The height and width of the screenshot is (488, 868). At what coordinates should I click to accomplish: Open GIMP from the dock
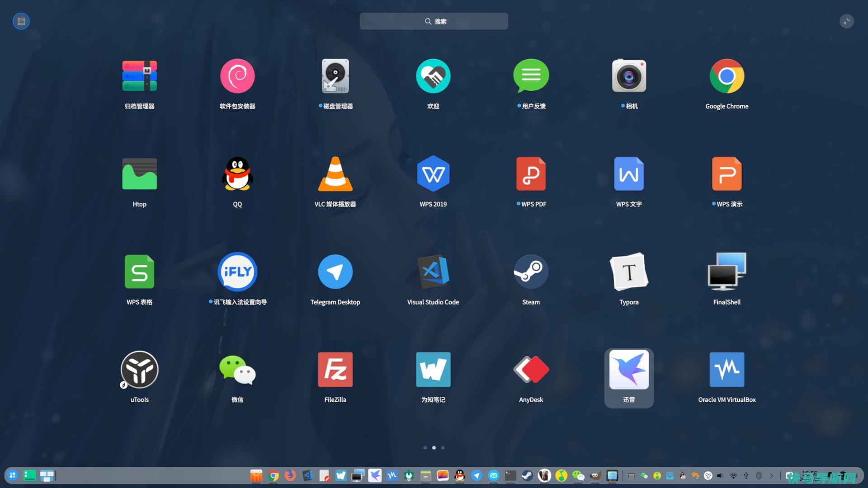595,475
